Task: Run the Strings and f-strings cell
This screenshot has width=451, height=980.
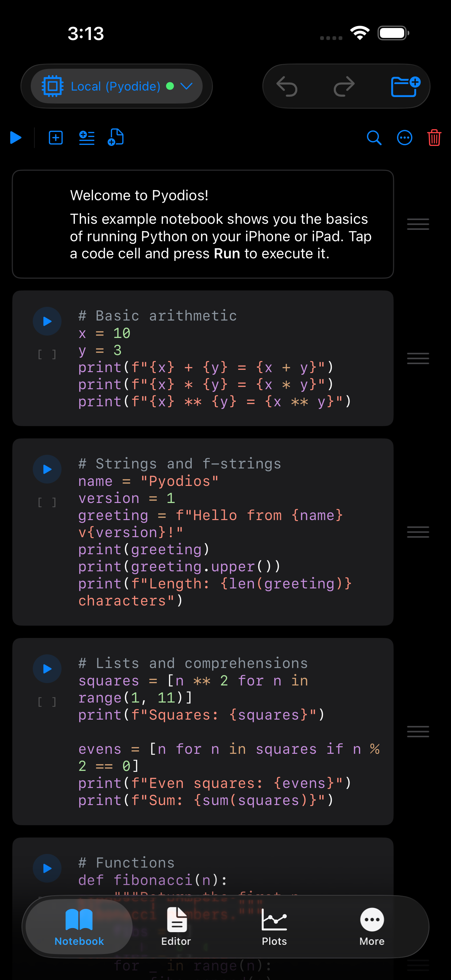Action: point(47,469)
